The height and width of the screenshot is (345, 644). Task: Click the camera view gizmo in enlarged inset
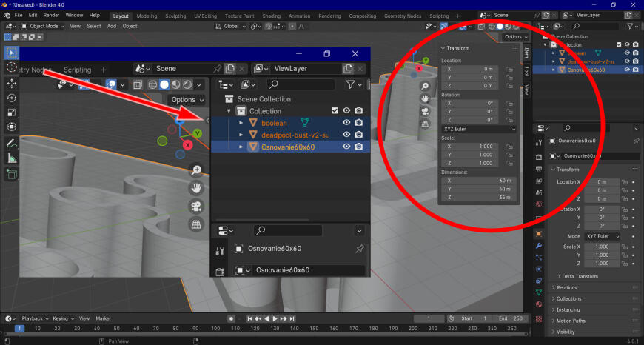197,206
